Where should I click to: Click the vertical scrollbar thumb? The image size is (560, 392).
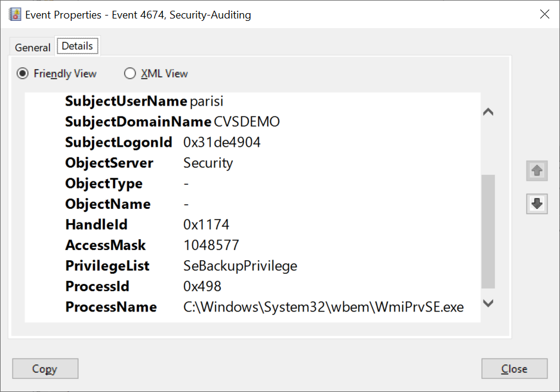[x=488, y=231]
